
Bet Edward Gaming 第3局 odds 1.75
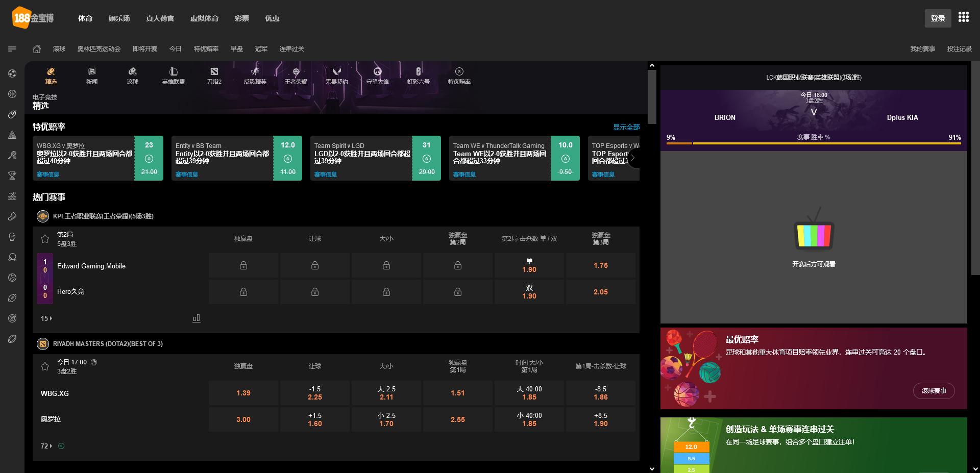click(601, 265)
